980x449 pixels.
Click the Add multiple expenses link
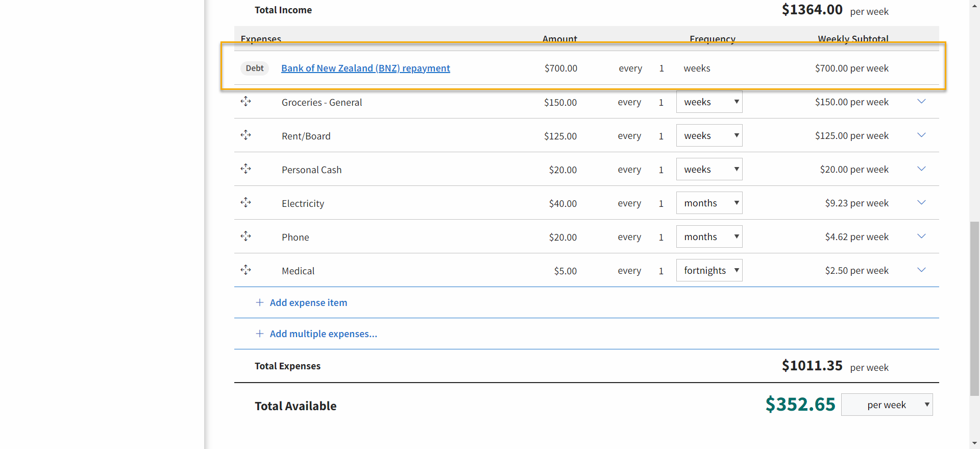pyautogui.click(x=323, y=334)
